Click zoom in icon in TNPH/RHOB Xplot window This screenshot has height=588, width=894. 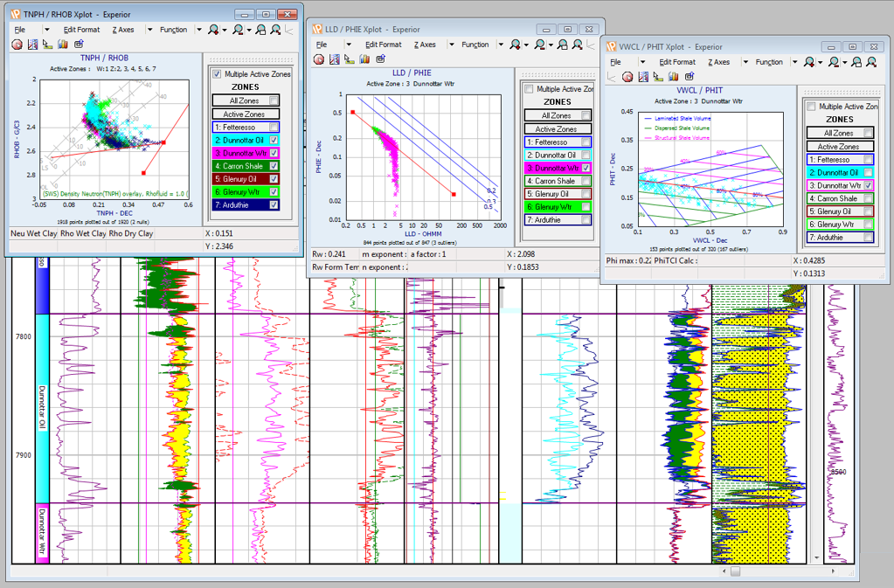tap(213, 30)
